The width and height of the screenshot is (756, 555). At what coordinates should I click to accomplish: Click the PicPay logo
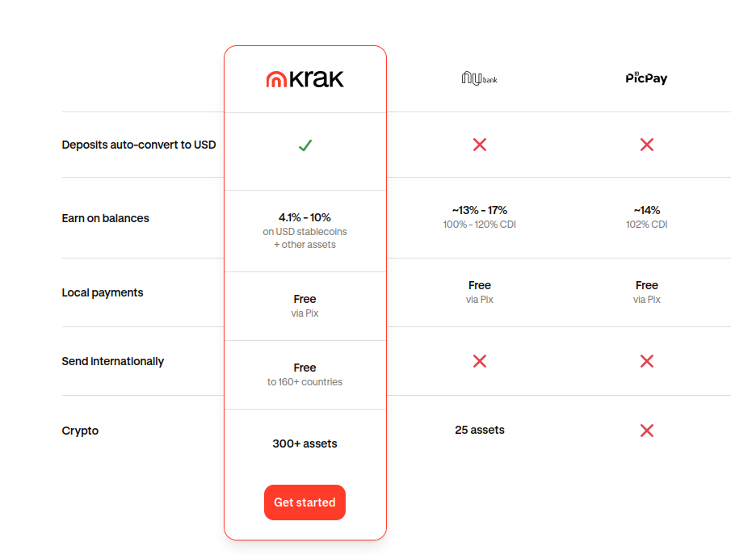646,78
